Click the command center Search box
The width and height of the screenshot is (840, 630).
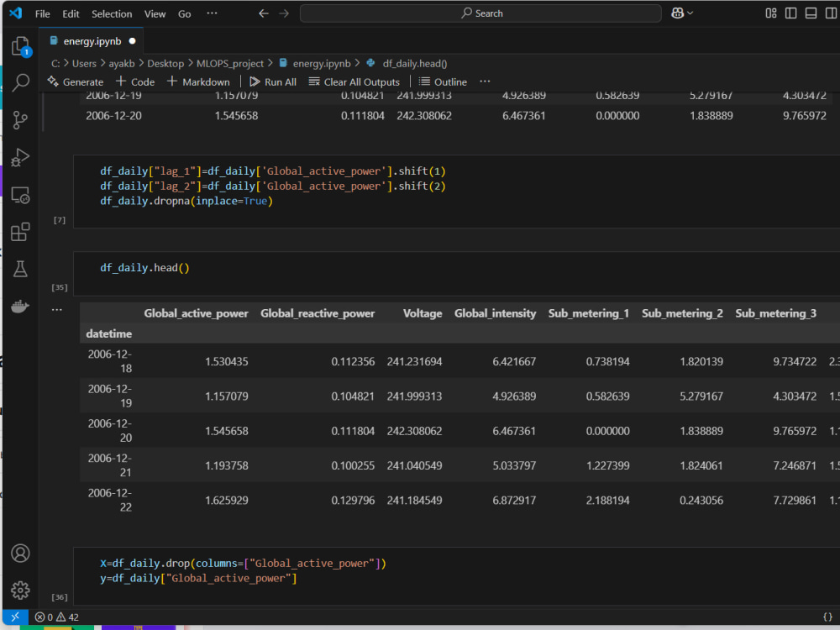point(480,13)
